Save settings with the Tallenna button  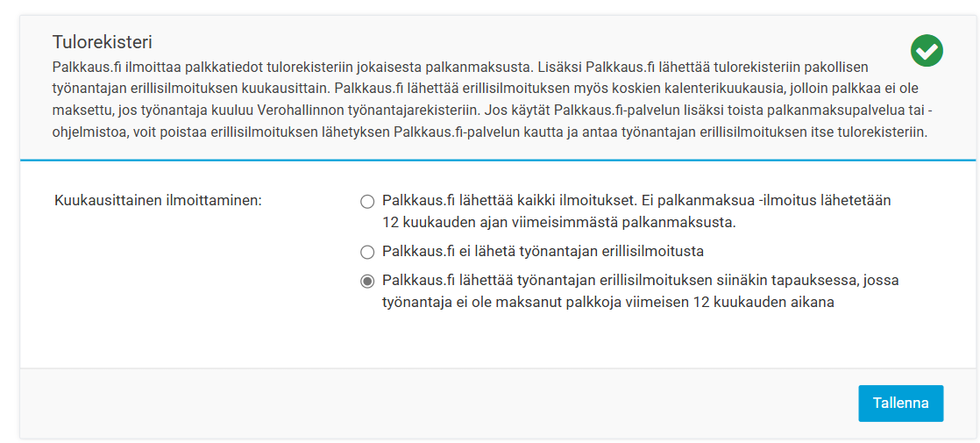900,403
